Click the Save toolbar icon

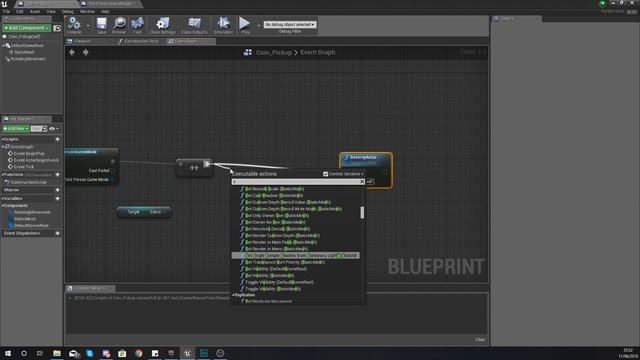(101, 25)
